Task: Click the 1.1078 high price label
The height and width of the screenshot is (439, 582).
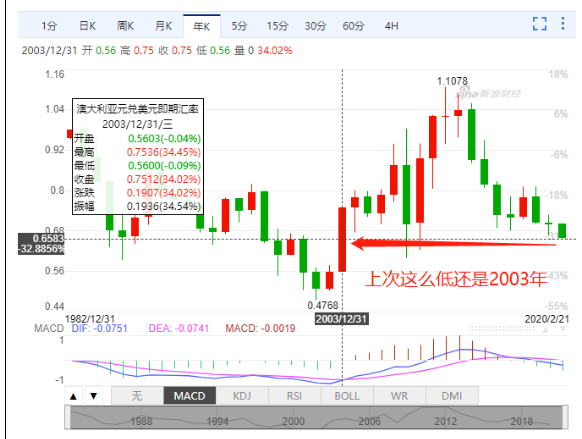Action: [452, 81]
